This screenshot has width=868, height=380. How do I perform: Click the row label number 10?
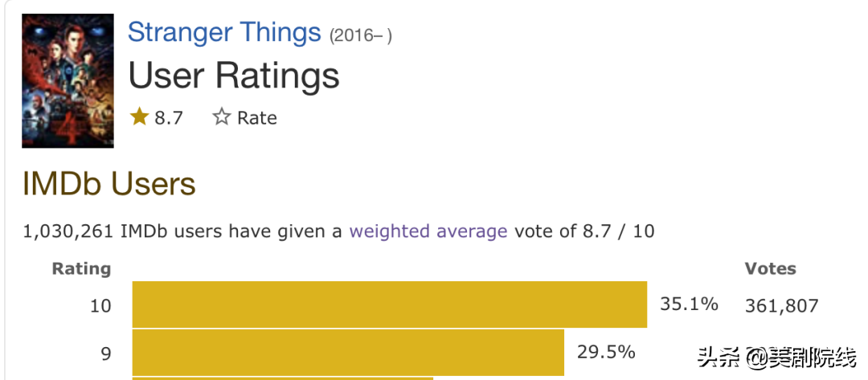(101, 306)
